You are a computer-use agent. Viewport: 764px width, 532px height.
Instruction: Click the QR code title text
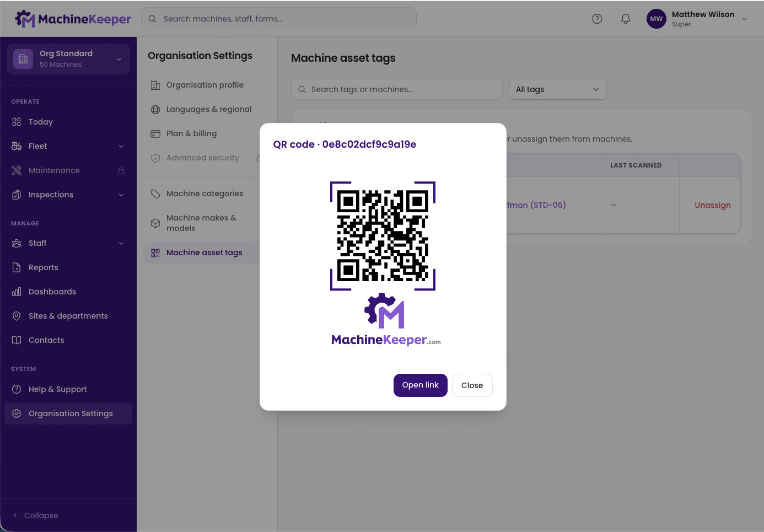[x=345, y=144]
